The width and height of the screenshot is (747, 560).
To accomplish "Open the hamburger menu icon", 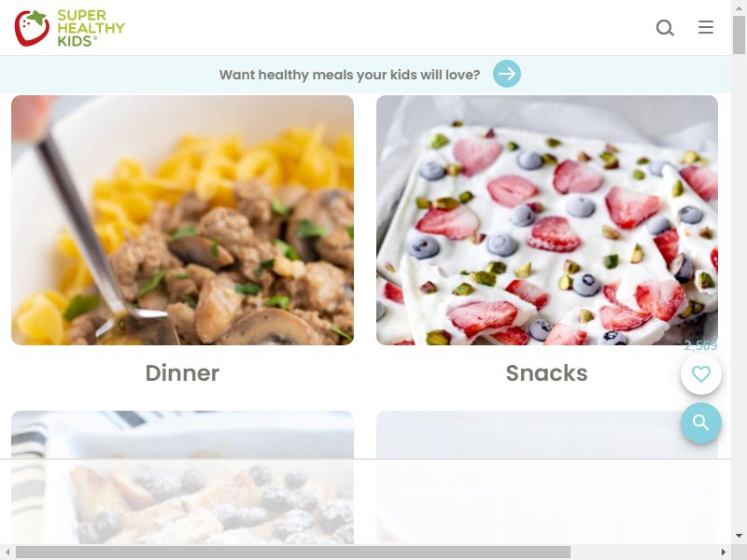I will pyautogui.click(x=706, y=27).
